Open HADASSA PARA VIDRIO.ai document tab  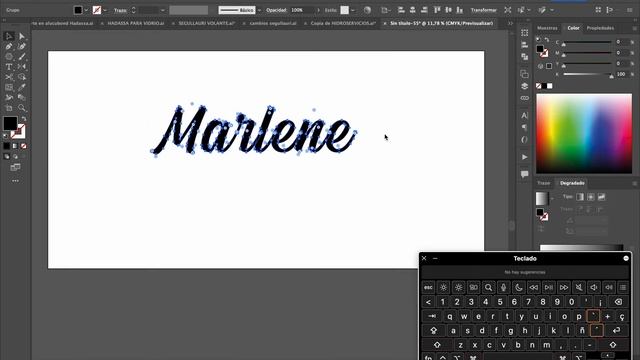[x=136, y=24]
